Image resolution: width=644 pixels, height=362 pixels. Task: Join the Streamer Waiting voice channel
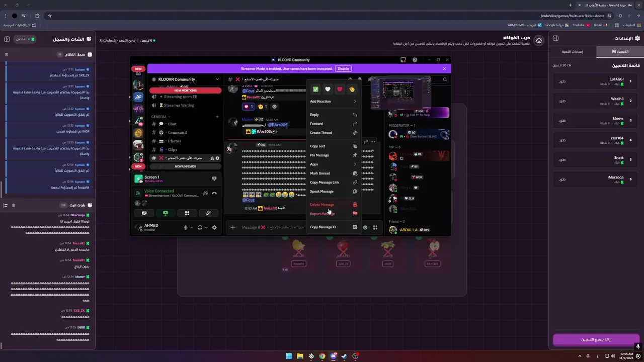(x=185, y=105)
